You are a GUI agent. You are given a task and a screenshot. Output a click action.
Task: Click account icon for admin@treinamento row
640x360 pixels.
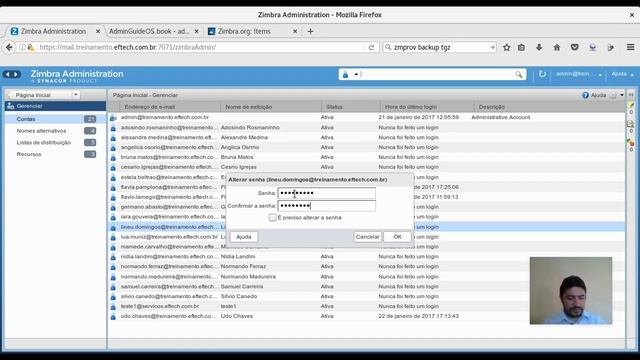(x=113, y=118)
